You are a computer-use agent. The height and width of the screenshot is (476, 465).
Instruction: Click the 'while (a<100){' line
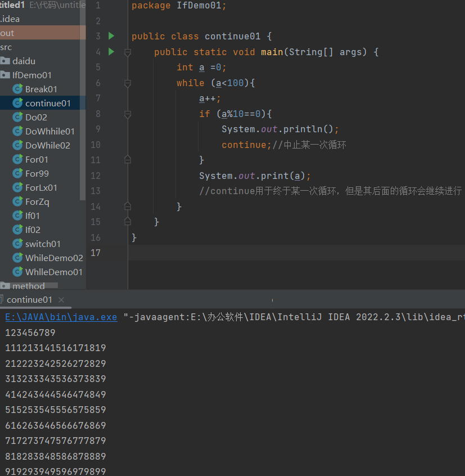pos(216,83)
